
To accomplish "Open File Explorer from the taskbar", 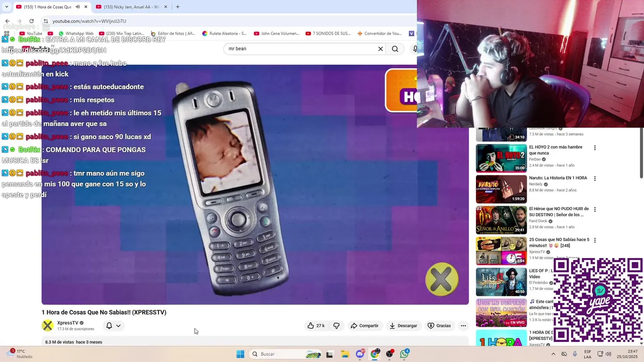I will (x=345, y=354).
